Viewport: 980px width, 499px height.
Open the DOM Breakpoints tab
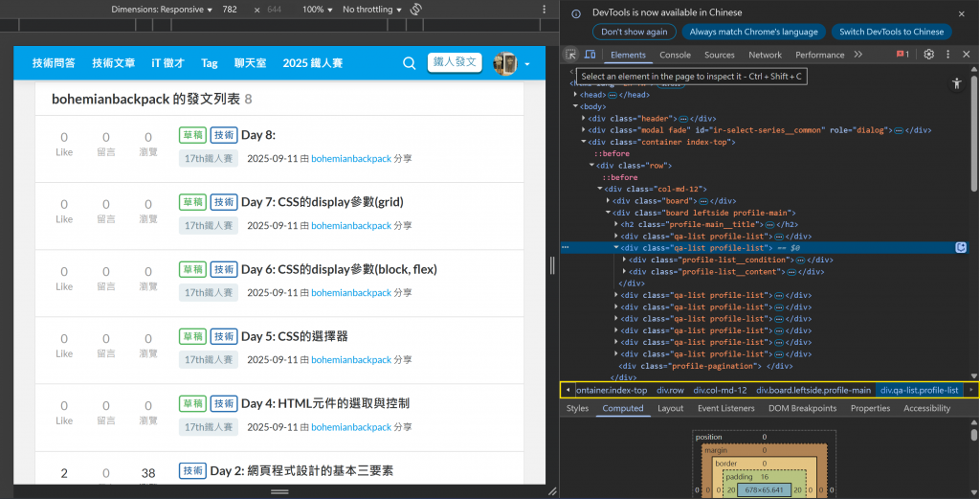pyautogui.click(x=803, y=408)
